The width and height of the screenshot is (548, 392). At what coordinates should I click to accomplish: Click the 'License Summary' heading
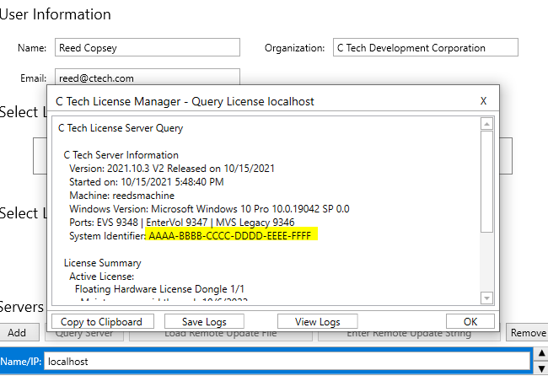102,263
